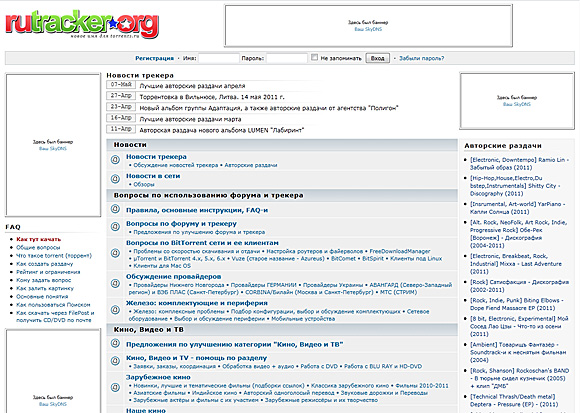
Task: Focus the Пароль password field
Action: coord(287,58)
